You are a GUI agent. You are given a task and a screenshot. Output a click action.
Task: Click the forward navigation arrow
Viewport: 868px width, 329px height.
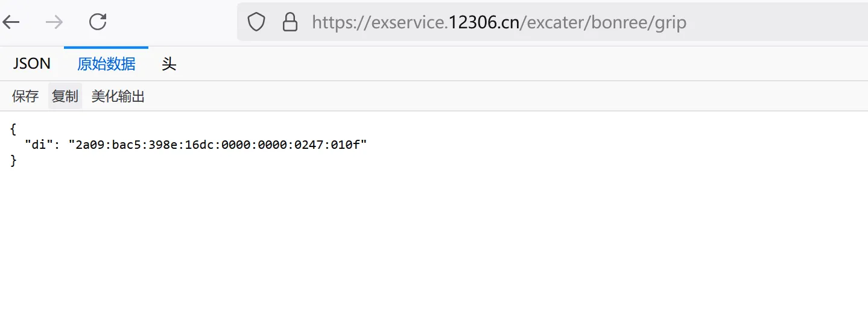pos(54,22)
